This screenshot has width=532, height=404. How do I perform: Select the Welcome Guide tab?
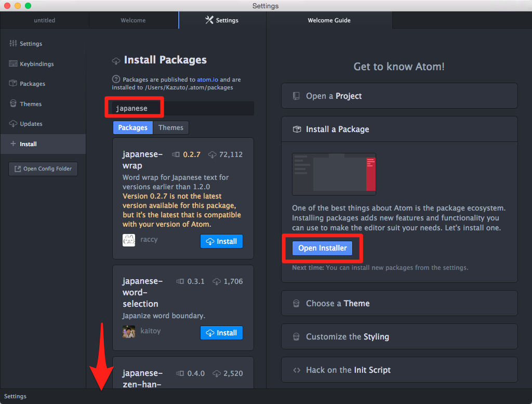click(x=329, y=20)
